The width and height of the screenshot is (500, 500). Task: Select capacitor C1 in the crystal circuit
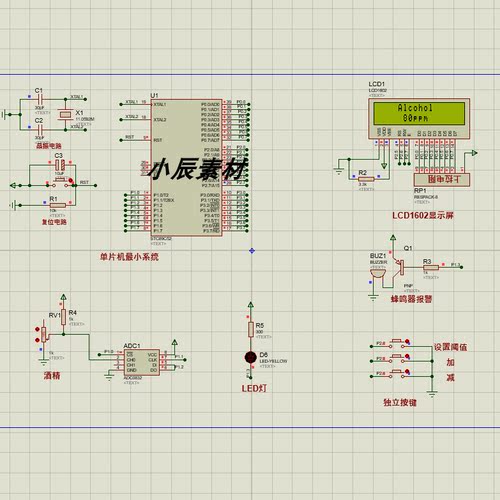pos(40,99)
